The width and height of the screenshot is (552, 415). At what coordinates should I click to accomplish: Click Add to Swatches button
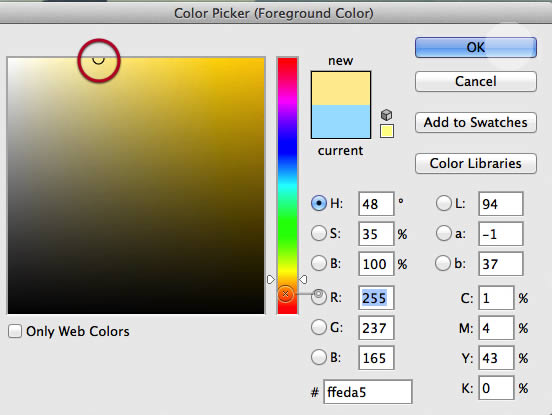pyautogui.click(x=476, y=122)
